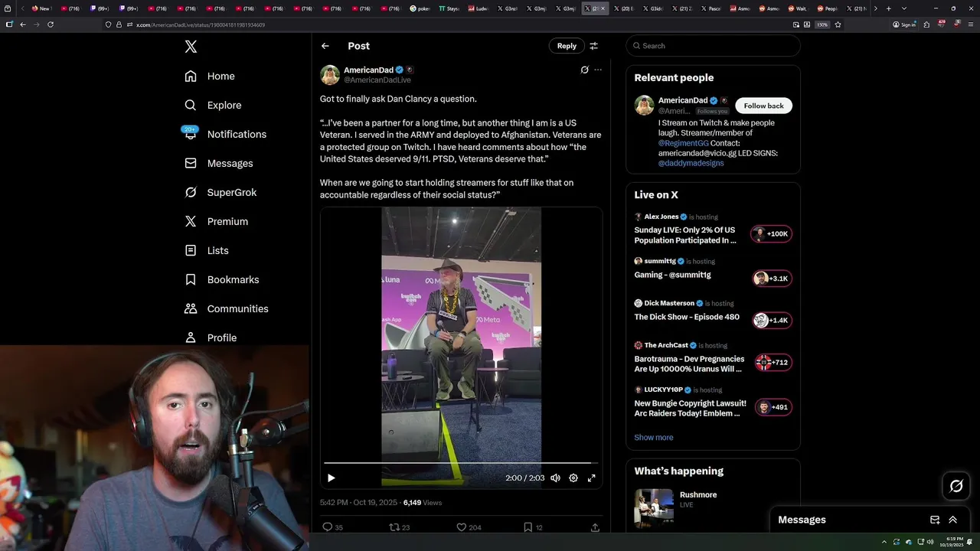Screen dimensions: 980x551
Task: Compose a new message in Messages drawer
Action: [x=935, y=520]
